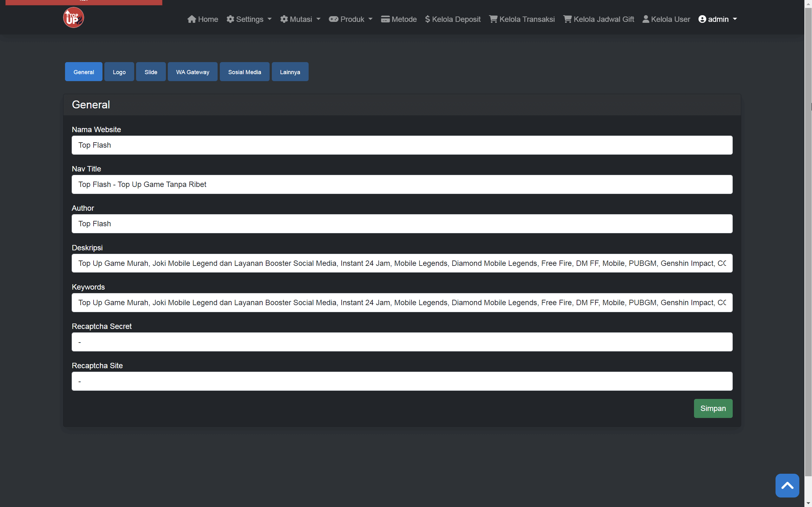Click the Home icon in the navbar
The width and height of the screenshot is (812, 507).
(192, 19)
